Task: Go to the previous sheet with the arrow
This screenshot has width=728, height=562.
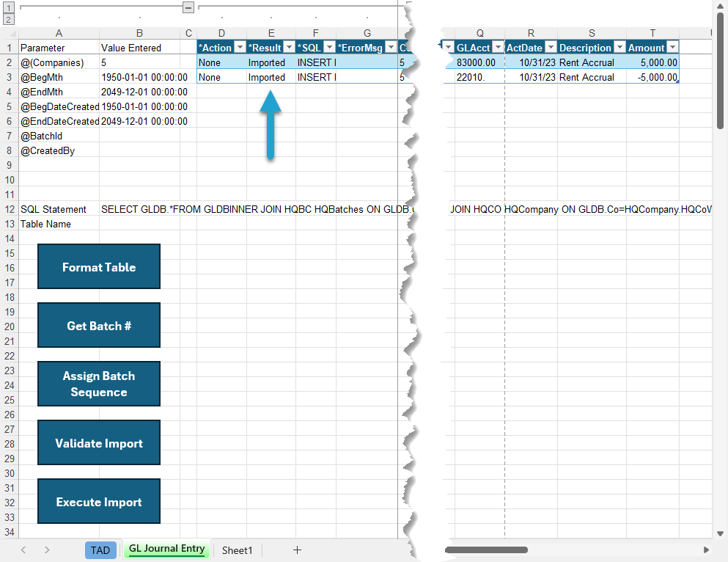Action: pos(23,550)
